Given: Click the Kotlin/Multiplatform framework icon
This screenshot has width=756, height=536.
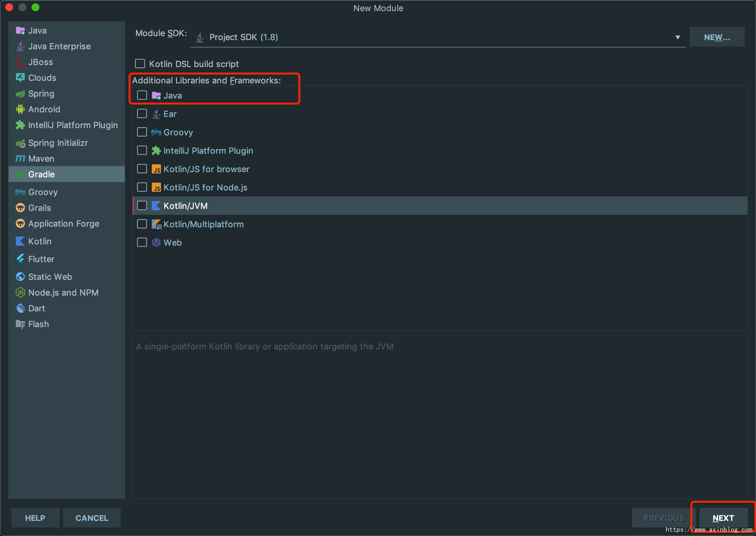Looking at the screenshot, I should pos(156,224).
